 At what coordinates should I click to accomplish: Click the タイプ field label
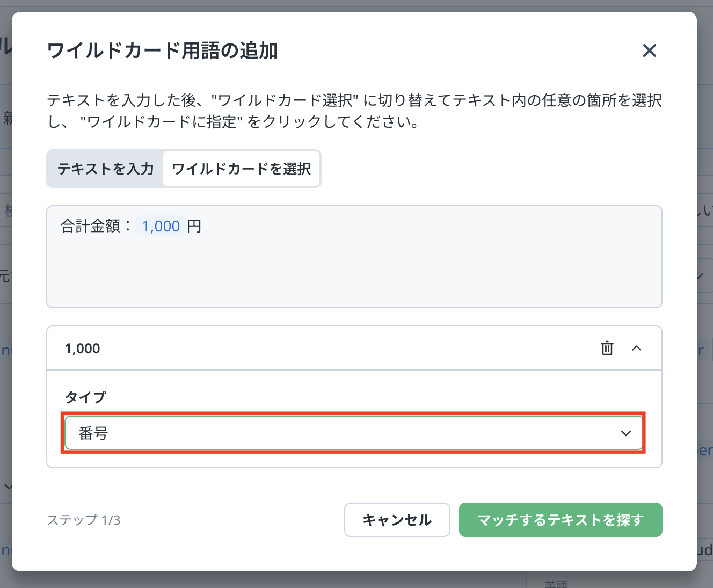85,397
